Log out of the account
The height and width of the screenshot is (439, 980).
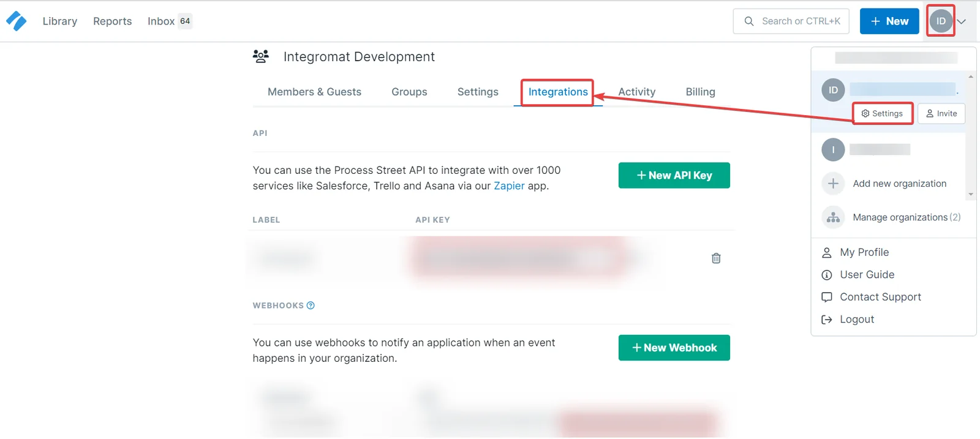(857, 319)
